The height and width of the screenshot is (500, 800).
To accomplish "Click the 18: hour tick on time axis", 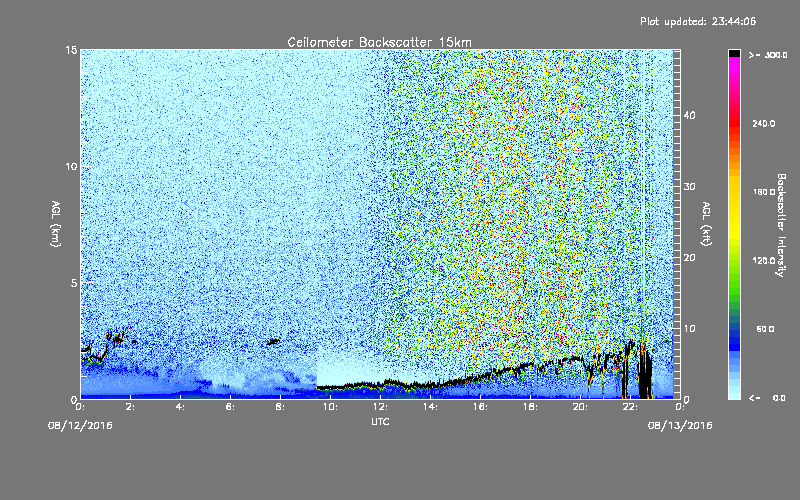I will [x=530, y=407].
